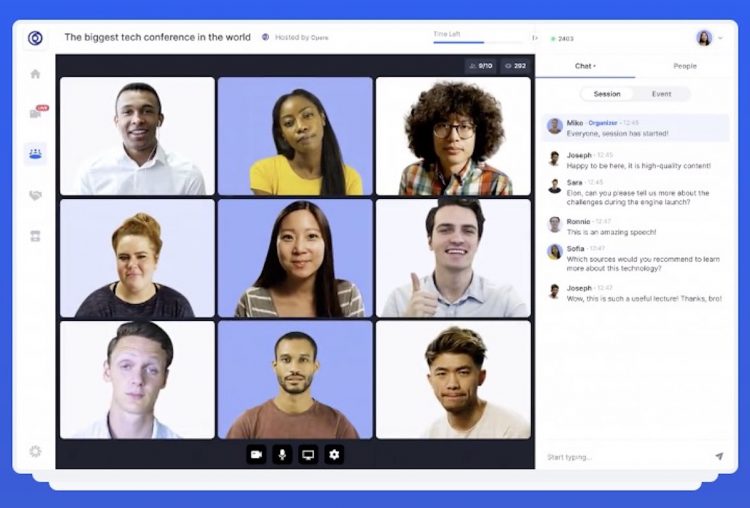Expand the Chat tab dropdown arrow
Image resolution: width=750 pixels, height=508 pixels.
click(x=595, y=67)
